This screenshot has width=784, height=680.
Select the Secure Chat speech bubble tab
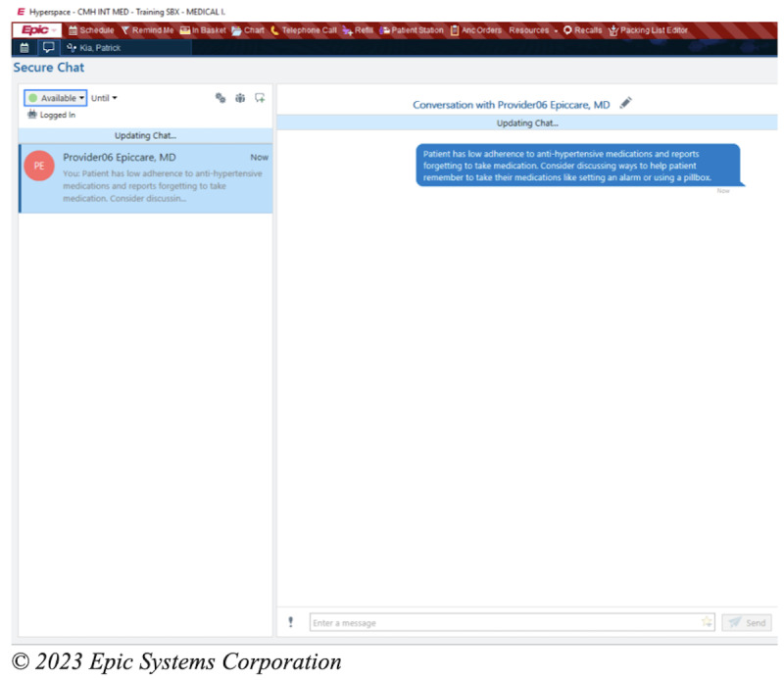coord(48,46)
